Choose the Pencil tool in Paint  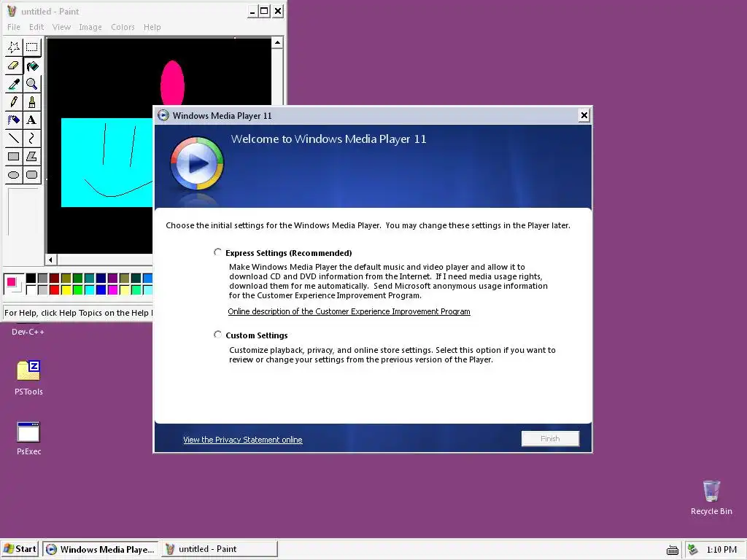tap(14, 102)
